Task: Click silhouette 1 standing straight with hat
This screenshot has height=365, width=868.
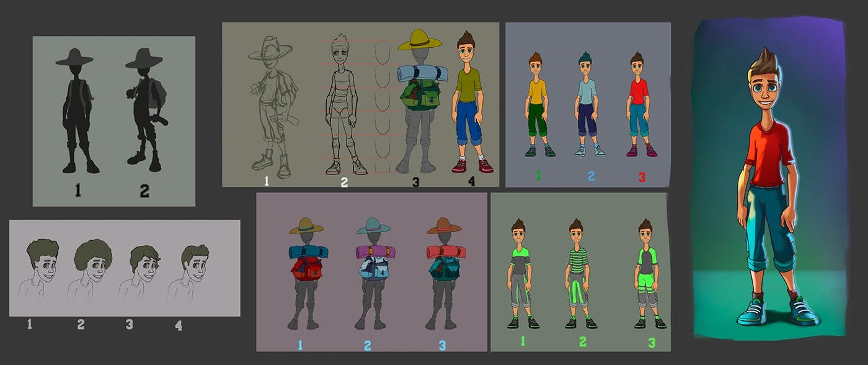Action: tap(76, 112)
